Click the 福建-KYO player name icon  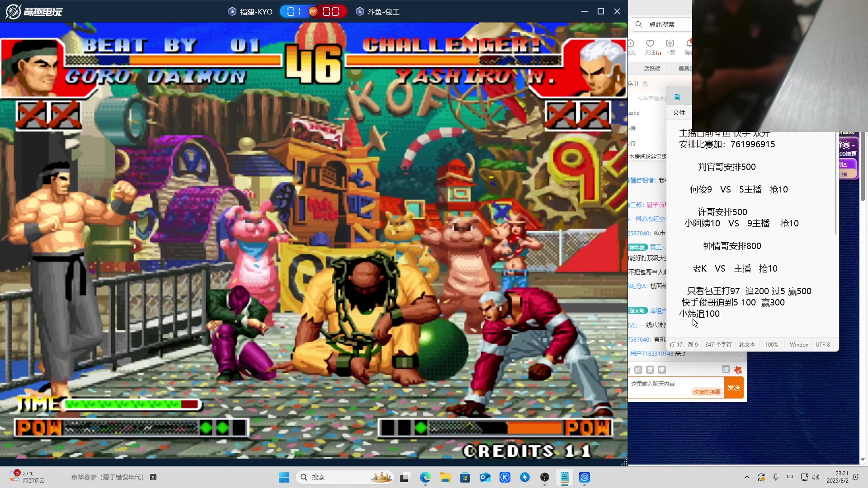[x=232, y=11]
